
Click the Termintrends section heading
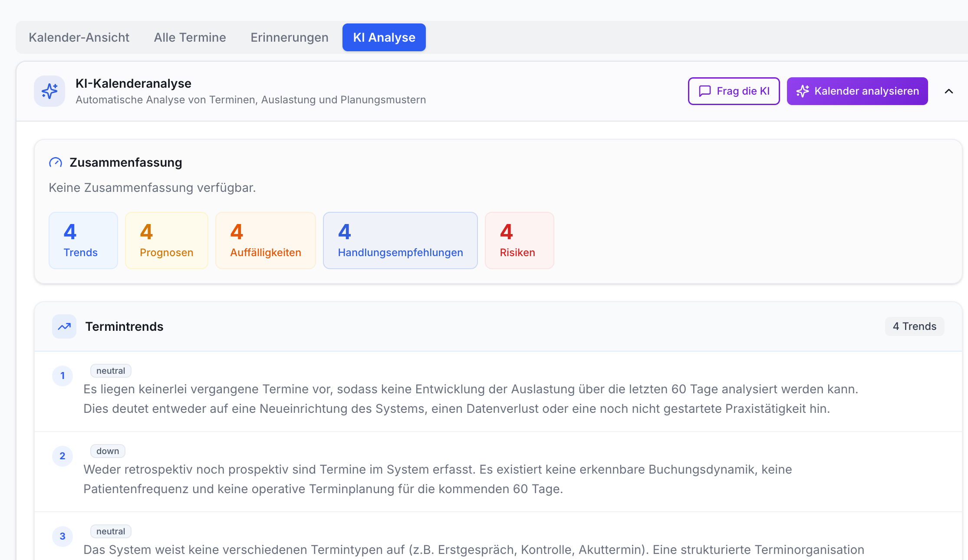click(x=124, y=326)
